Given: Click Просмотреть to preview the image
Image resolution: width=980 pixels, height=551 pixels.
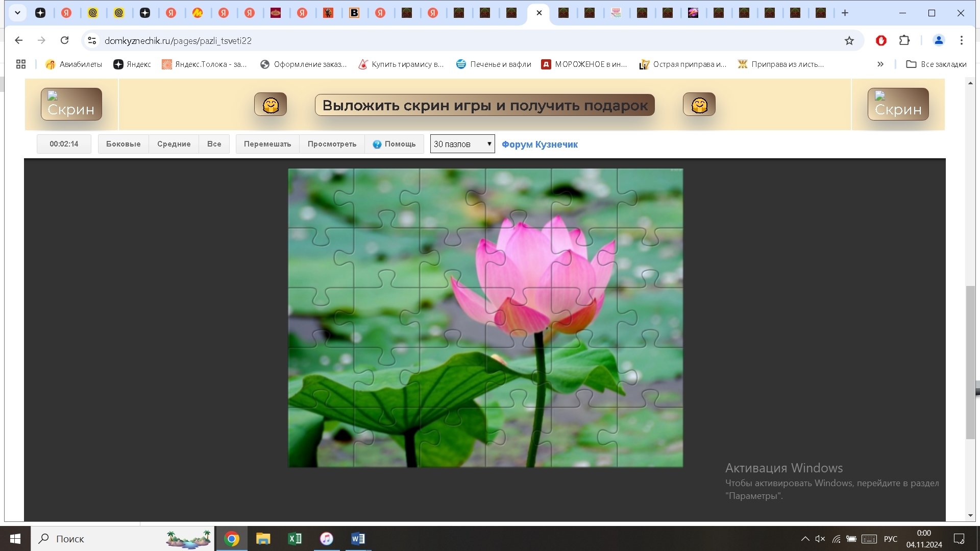Looking at the screenshot, I should point(332,144).
